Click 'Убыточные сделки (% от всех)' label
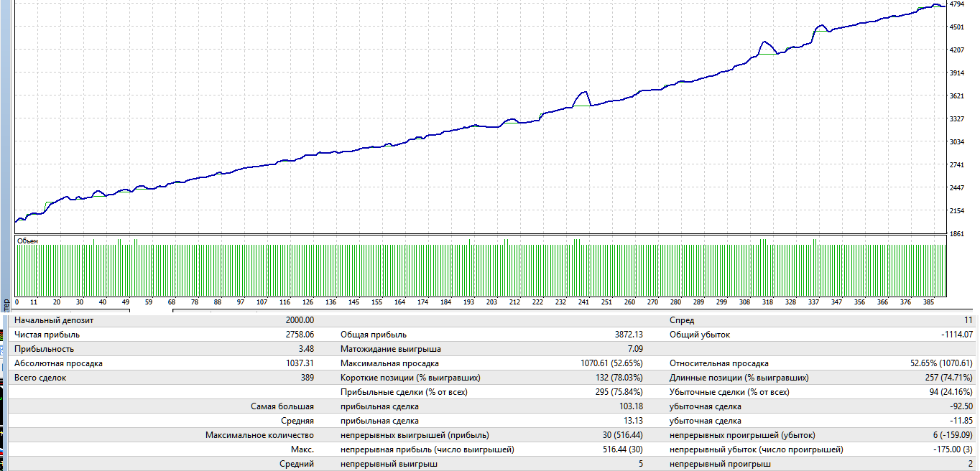 729,392
